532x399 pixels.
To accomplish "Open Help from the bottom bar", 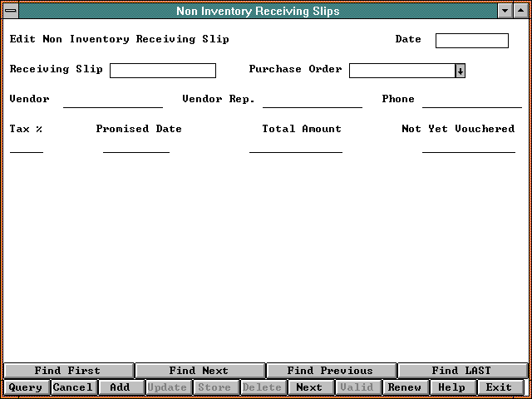I will [x=452, y=387].
